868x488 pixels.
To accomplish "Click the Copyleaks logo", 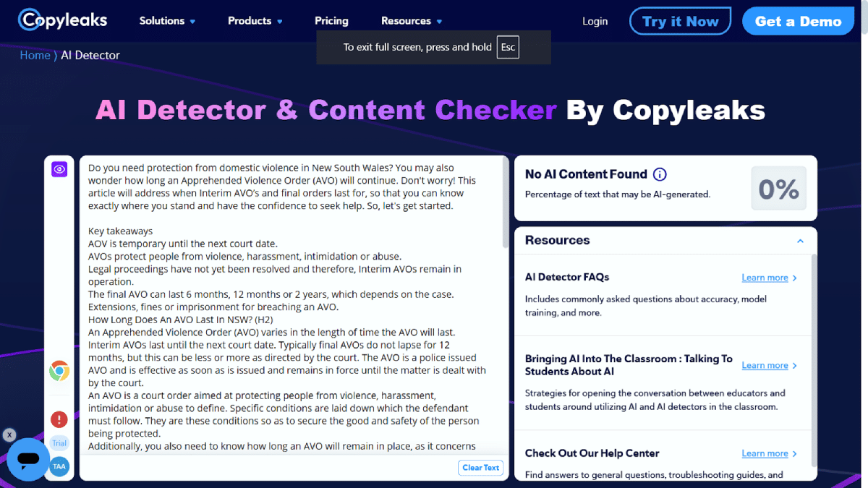I will tap(64, 20).
